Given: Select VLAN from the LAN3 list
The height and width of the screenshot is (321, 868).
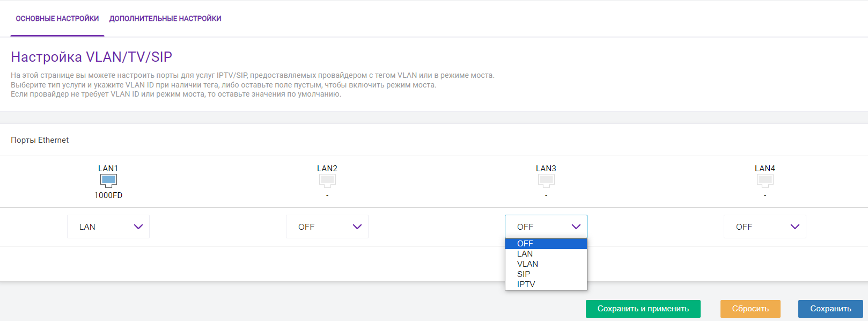Looking at the screenshot, I should (x=546, y=264).
